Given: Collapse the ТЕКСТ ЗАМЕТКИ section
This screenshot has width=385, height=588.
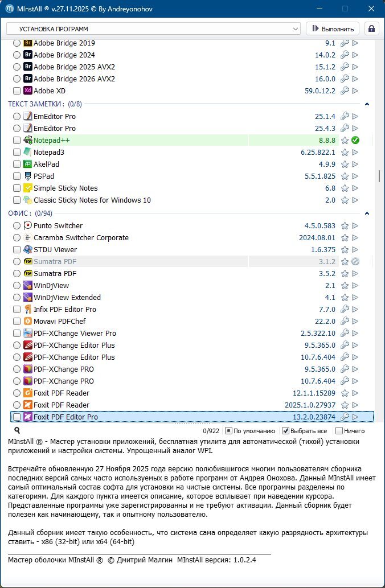Looking at the screenshot, I should (x=367, y=104).
